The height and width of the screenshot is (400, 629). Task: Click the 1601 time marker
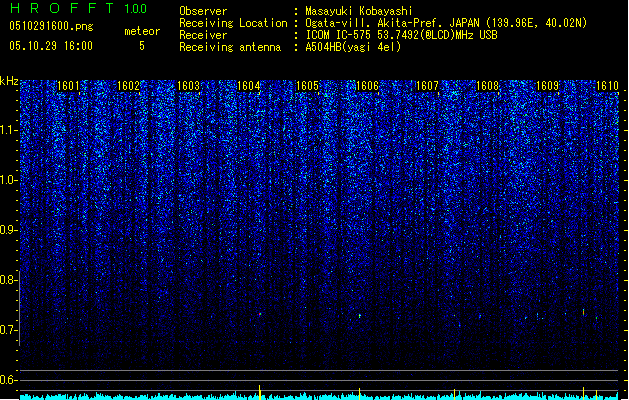[x=68, y=86]
